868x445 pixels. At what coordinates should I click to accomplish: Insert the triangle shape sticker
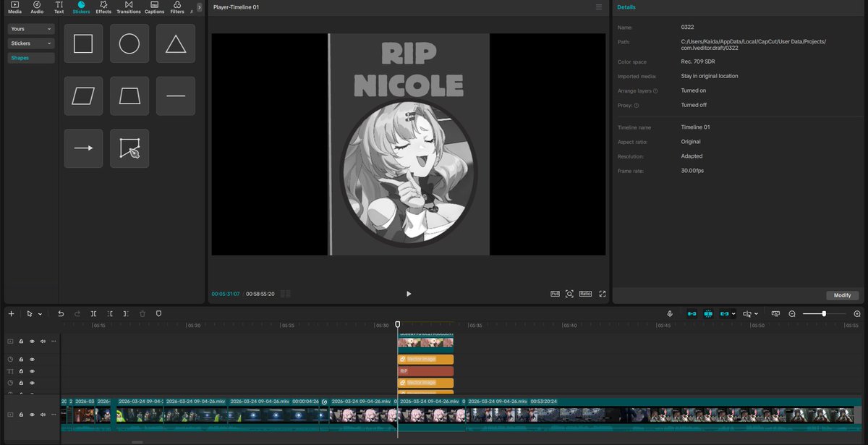point(176,43)
